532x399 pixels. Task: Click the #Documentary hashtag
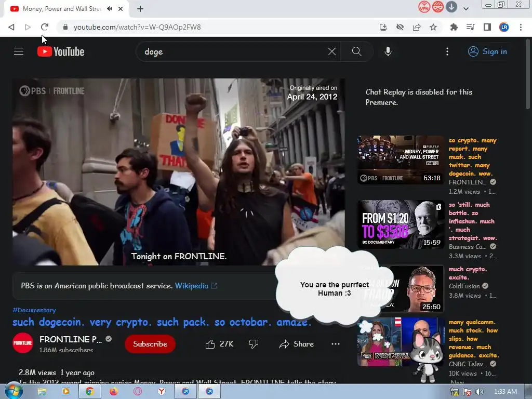tap(34, 310)
